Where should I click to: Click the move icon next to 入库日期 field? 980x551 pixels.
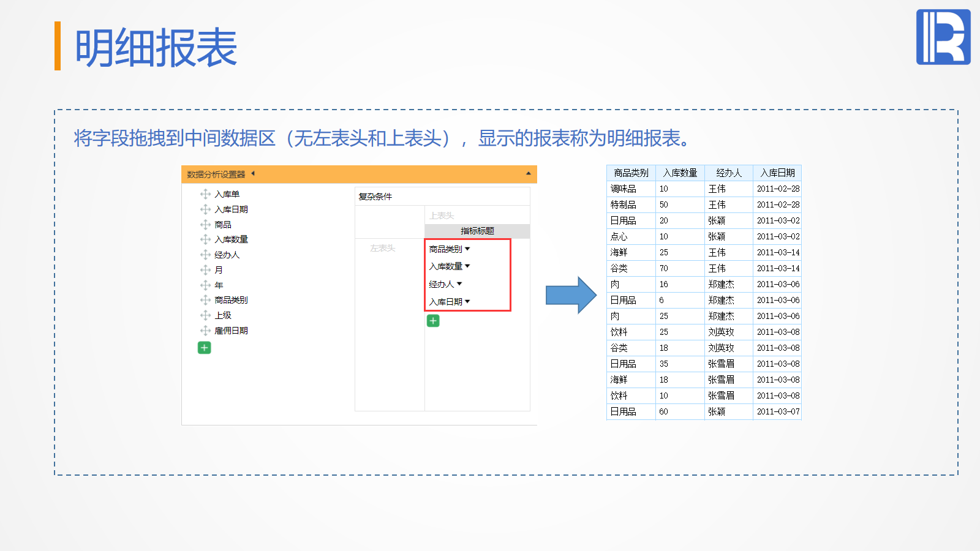pos(205,209)
